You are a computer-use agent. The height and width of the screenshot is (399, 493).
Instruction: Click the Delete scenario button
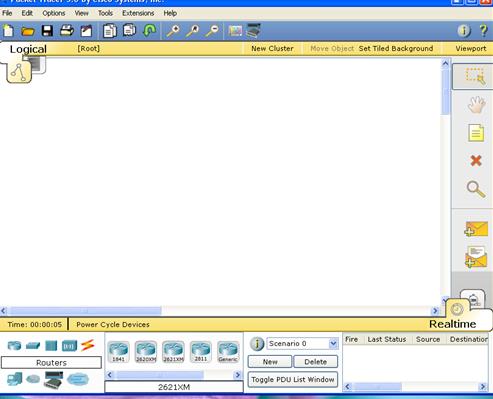click(x=315, y=362)
